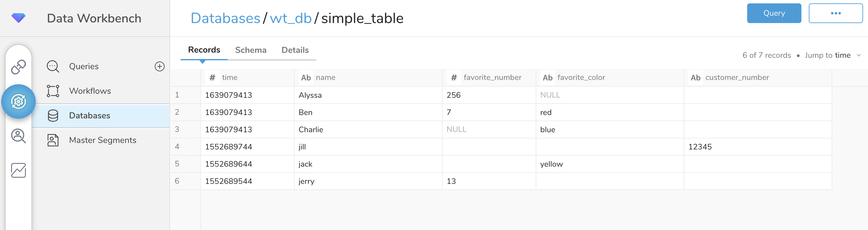Open the three-dots more options menu
The width and height of the screenshot is (868, 230).
point(835,13)
